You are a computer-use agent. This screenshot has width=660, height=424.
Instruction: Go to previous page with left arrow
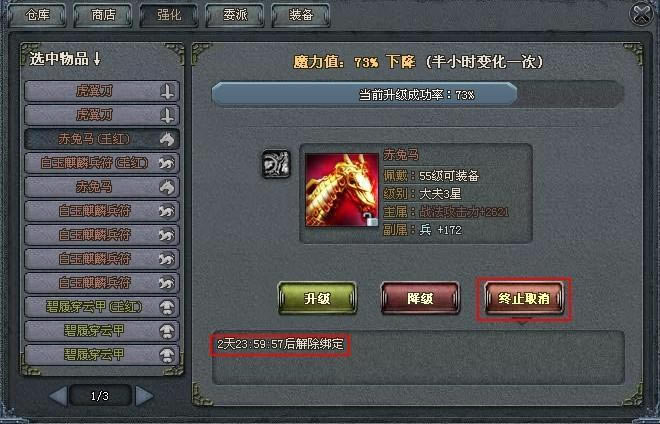pyautogui.click(x=59, y=396)
